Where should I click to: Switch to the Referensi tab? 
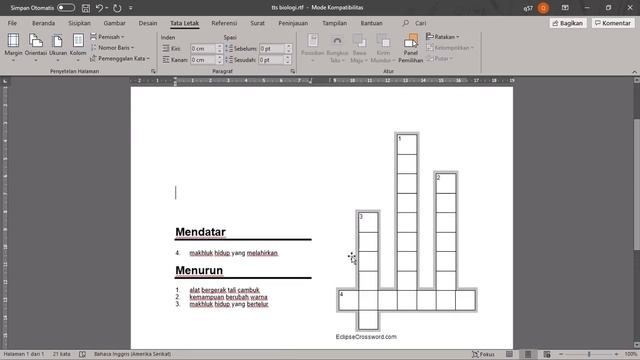point(224,23)
